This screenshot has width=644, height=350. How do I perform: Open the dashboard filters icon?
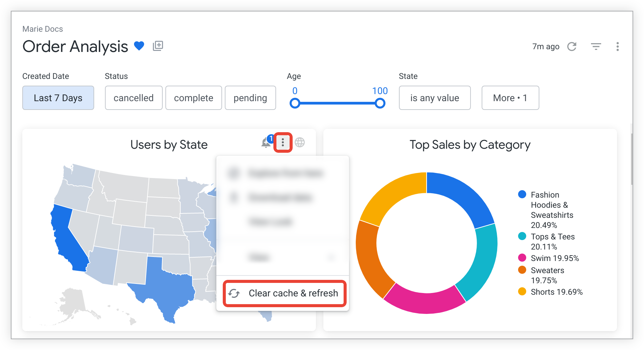point(596,47)
